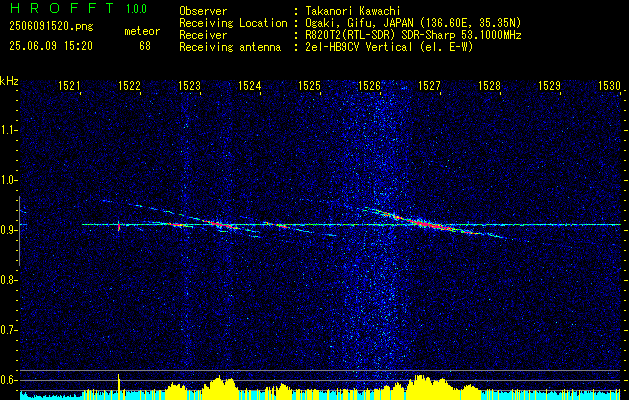Click the 1527 time marker
Screen dimensions: 629x400
click(x=429, y=85)
